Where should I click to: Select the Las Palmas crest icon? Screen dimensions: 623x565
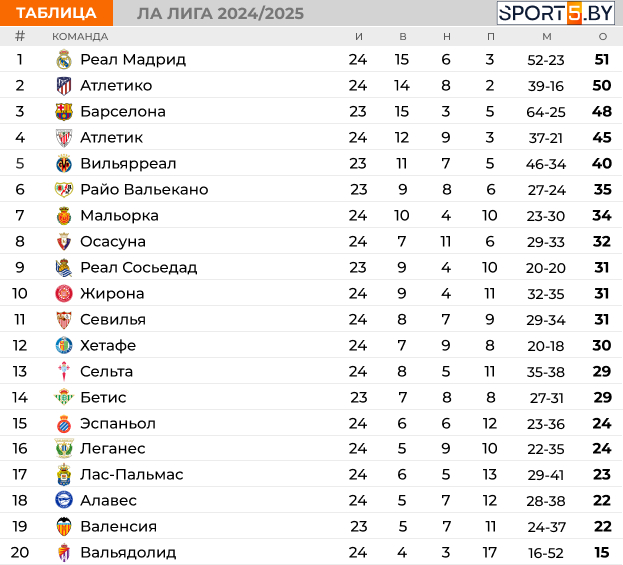click(64, 474)
